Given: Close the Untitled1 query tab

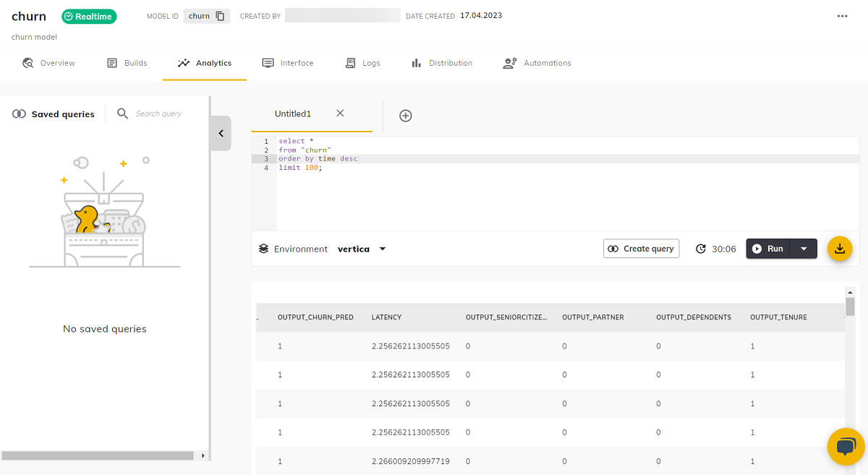Looking at the screenshot, I should click(340, 113).
